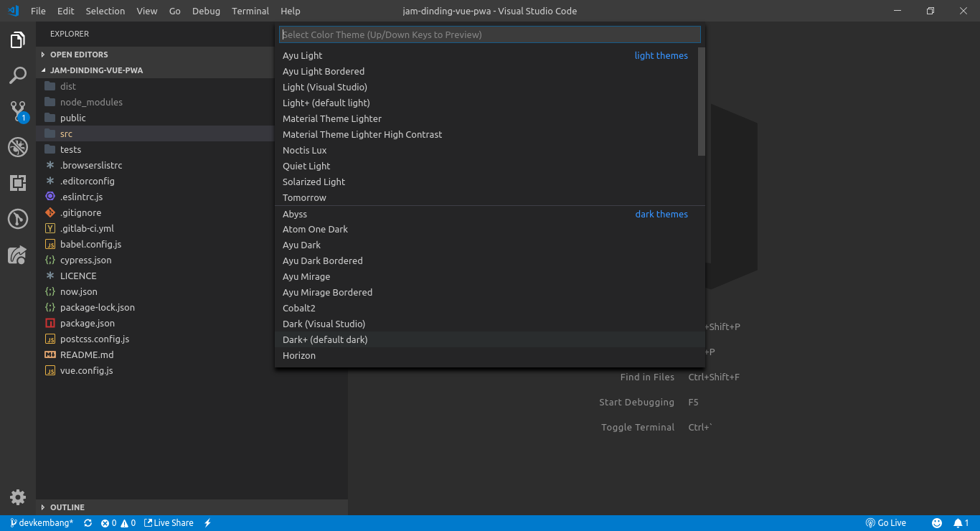The width and height of the screenshot is (980, 531).
Task: Open the Extensions view
Action: click(17, 183)
